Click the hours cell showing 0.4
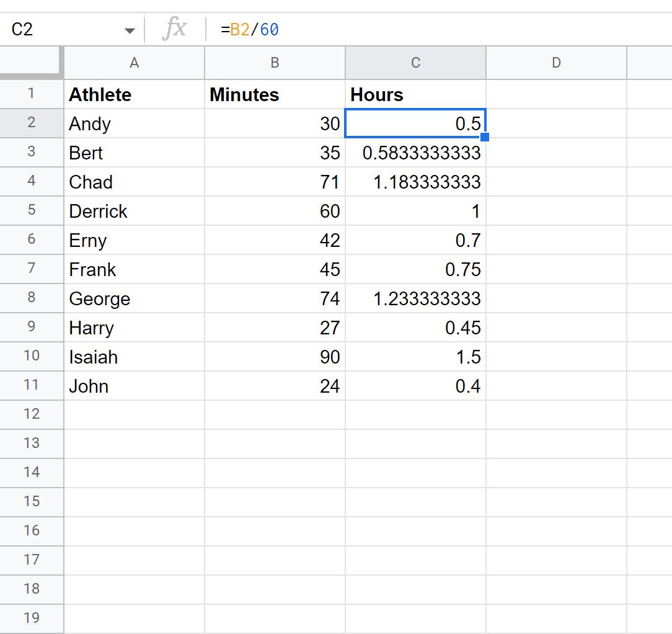The height and width of the screenshot is (634, 672). pos(415,386)
